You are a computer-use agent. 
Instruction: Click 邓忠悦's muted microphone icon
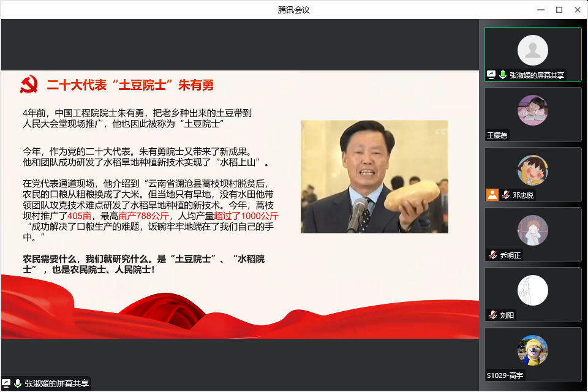click(x=505, y=195)
